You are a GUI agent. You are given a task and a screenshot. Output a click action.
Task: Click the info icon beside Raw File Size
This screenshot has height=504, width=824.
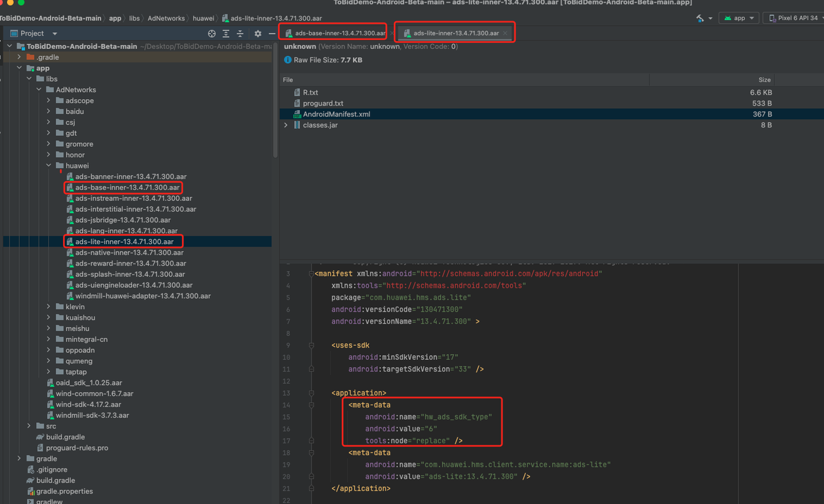(288, 60)
